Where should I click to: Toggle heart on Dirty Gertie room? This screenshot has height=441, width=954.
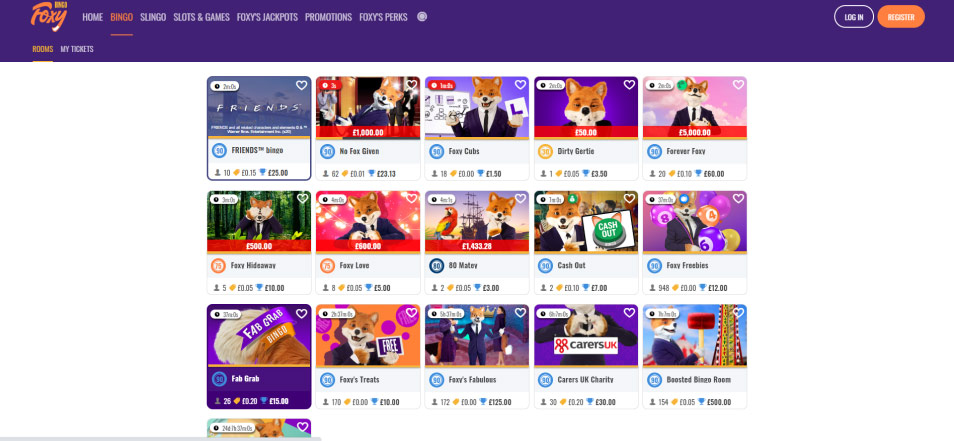pos(629,85)
